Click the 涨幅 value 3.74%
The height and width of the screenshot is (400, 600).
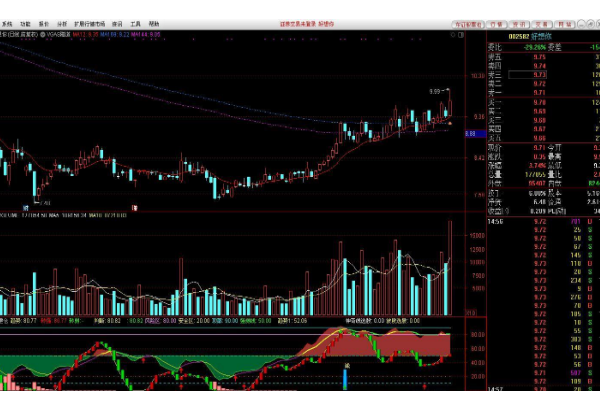pos(537,166)
